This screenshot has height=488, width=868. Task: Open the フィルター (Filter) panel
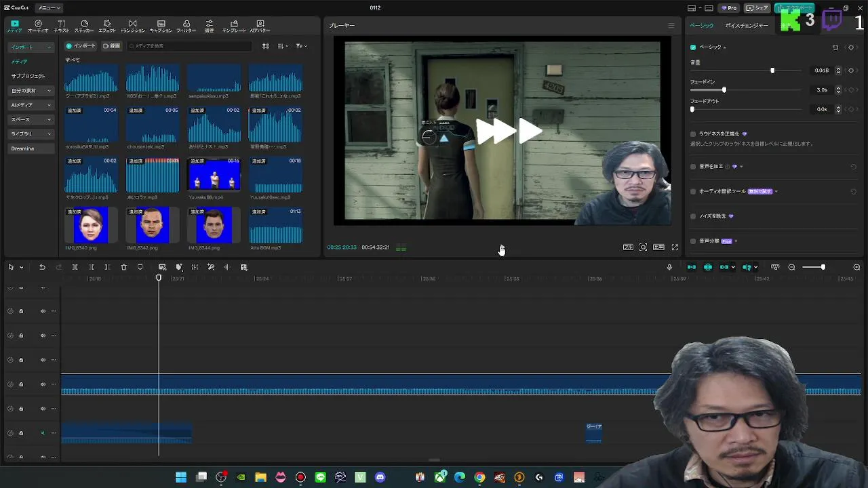[x=186, y=26]
